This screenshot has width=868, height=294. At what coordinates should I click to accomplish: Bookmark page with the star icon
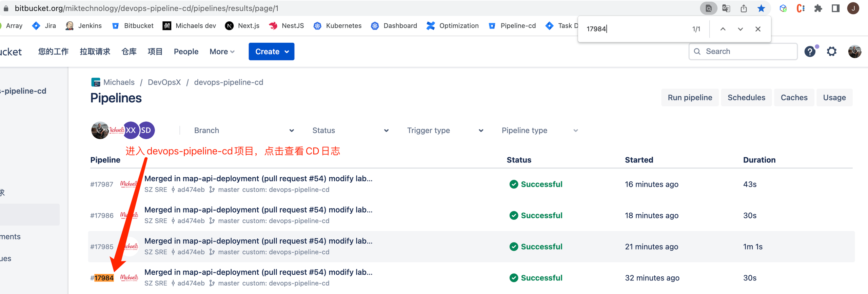(x=761, y=8)
